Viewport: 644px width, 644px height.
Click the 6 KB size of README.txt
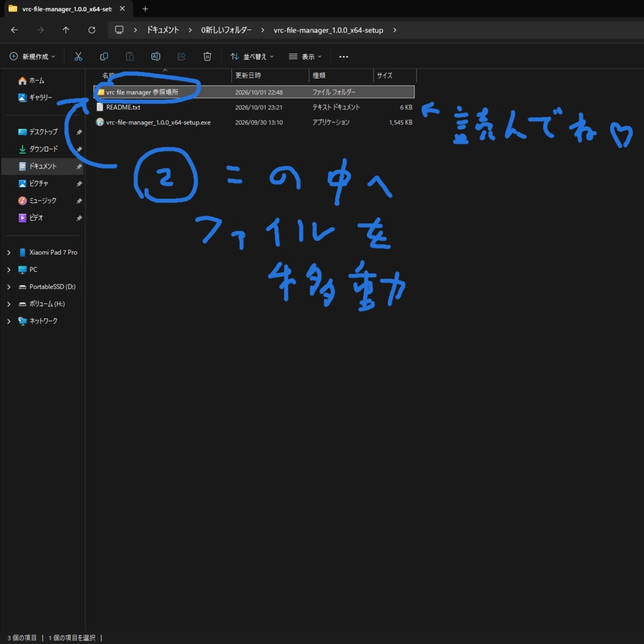coord(406,107)
